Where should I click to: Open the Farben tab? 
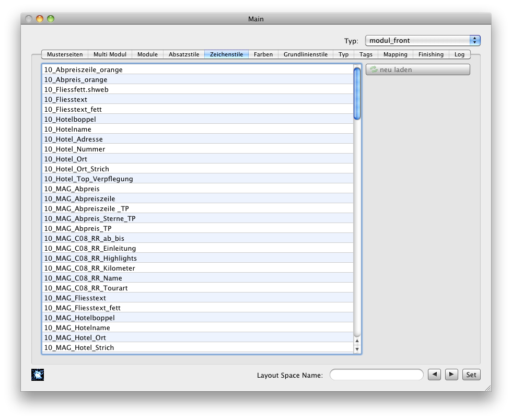click(x=263, y=54)
